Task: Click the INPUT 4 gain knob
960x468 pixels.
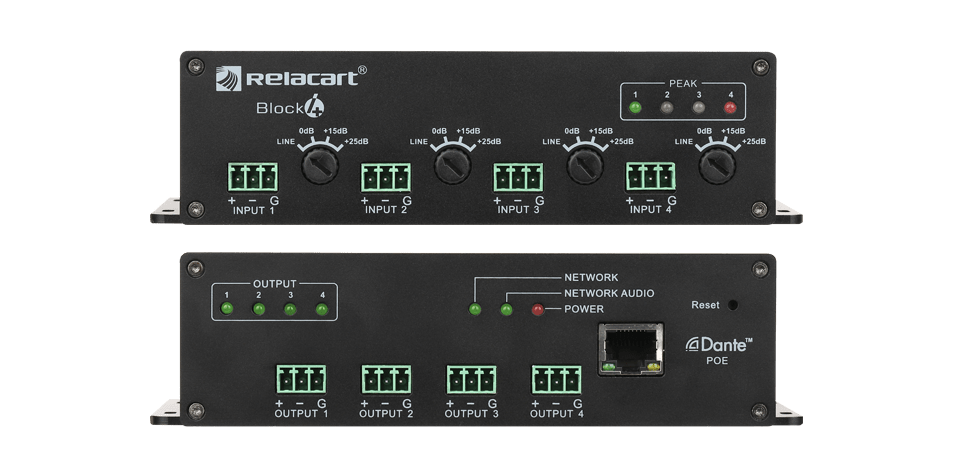Action: 718,164
